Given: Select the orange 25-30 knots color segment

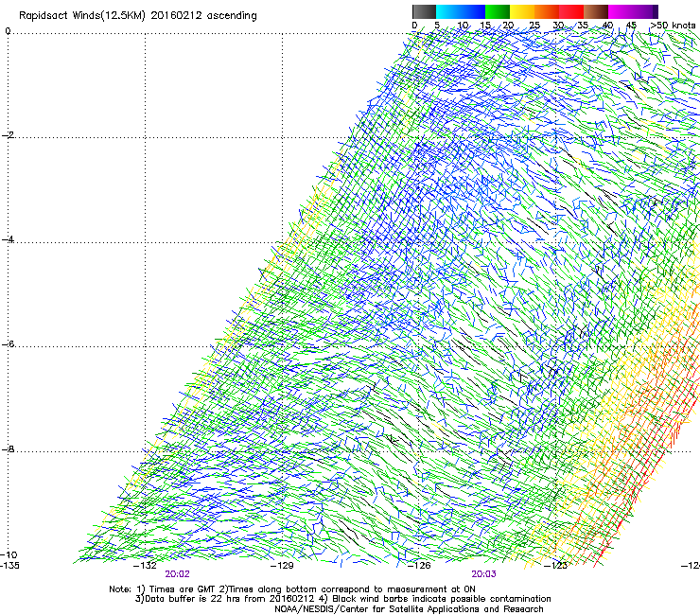Looking at the screenshot, I should click(547, 11).
